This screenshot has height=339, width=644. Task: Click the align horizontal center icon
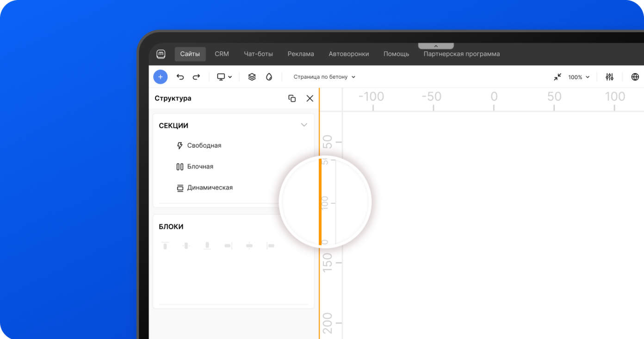tap(249, 245)
